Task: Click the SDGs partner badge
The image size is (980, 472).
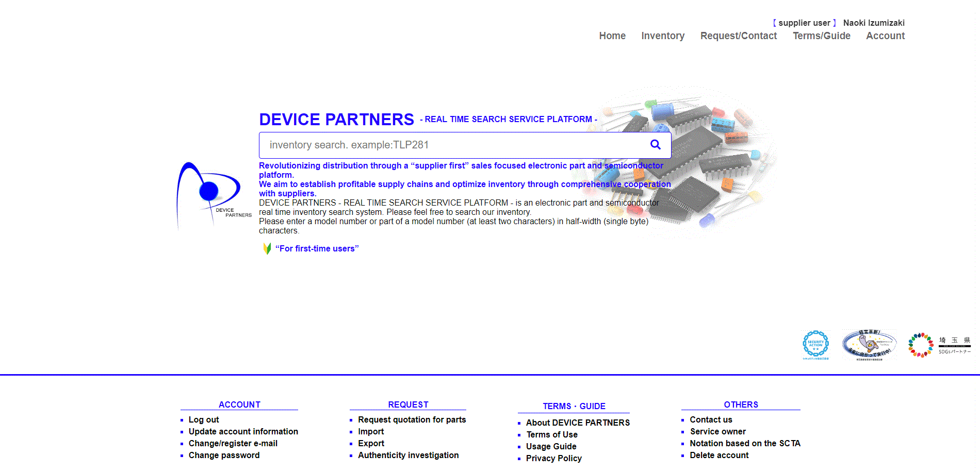Action: [x=939, y=345]
